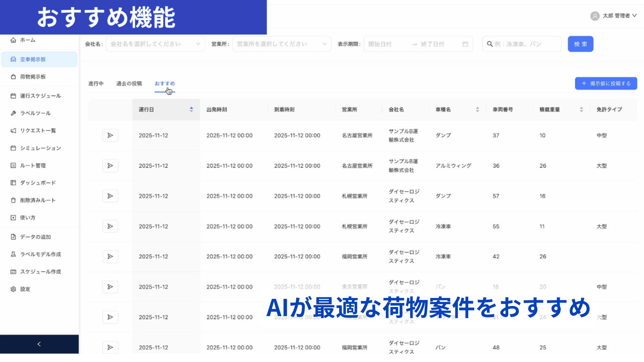Click the send arrow icon in first row

pos(110,135)
